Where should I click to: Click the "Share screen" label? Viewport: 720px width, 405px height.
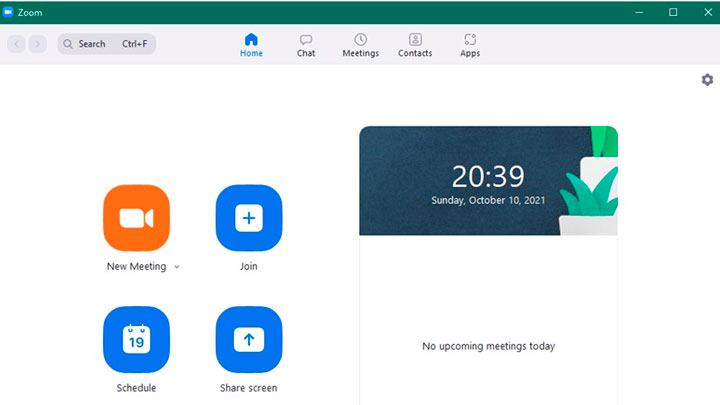[248, 388]
